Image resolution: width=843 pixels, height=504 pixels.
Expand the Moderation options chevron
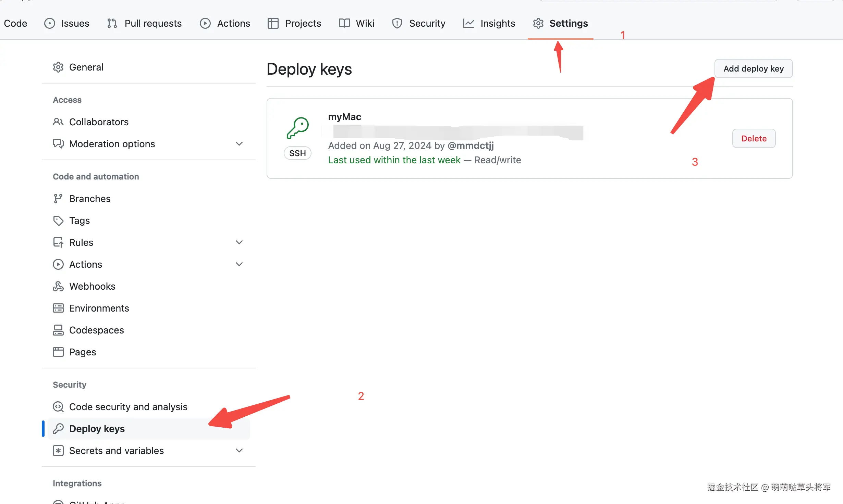[239, 144]
